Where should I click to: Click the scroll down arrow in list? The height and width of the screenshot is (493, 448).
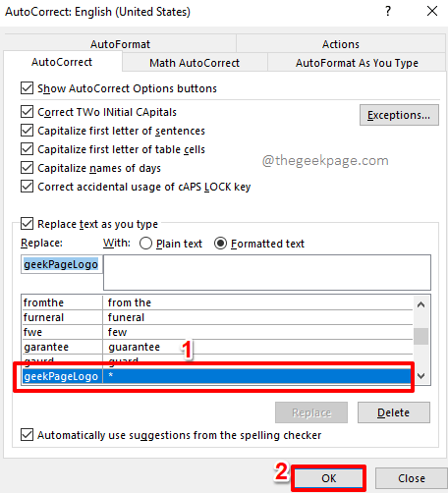[421, 376]
